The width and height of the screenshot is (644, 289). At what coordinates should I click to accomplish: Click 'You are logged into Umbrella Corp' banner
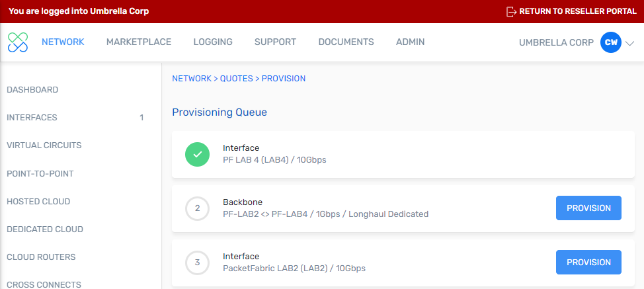[79, 11]
